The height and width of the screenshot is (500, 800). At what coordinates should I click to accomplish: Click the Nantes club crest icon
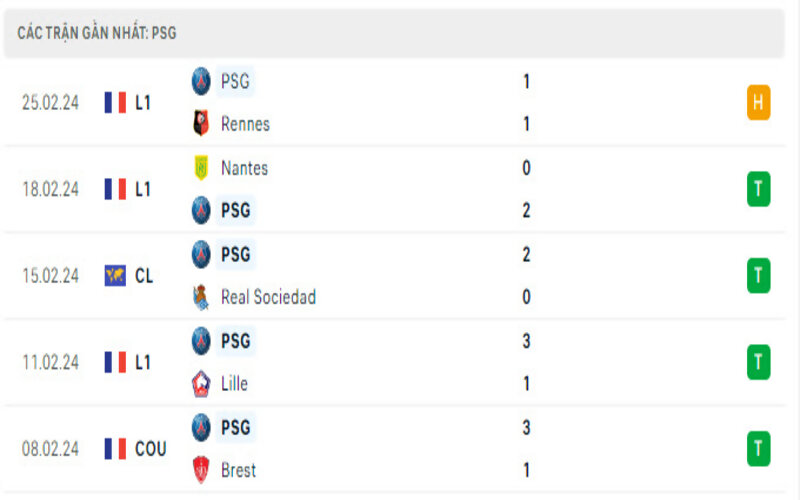(x=202, y=168)
